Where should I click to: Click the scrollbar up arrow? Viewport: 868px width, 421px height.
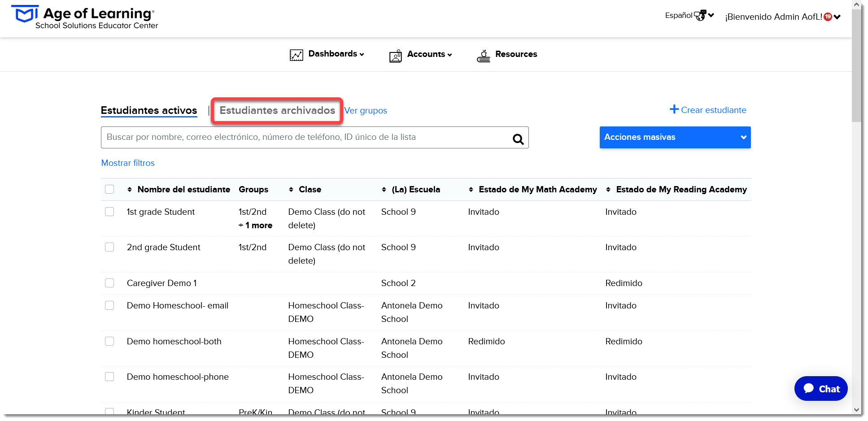click(856, 5)
